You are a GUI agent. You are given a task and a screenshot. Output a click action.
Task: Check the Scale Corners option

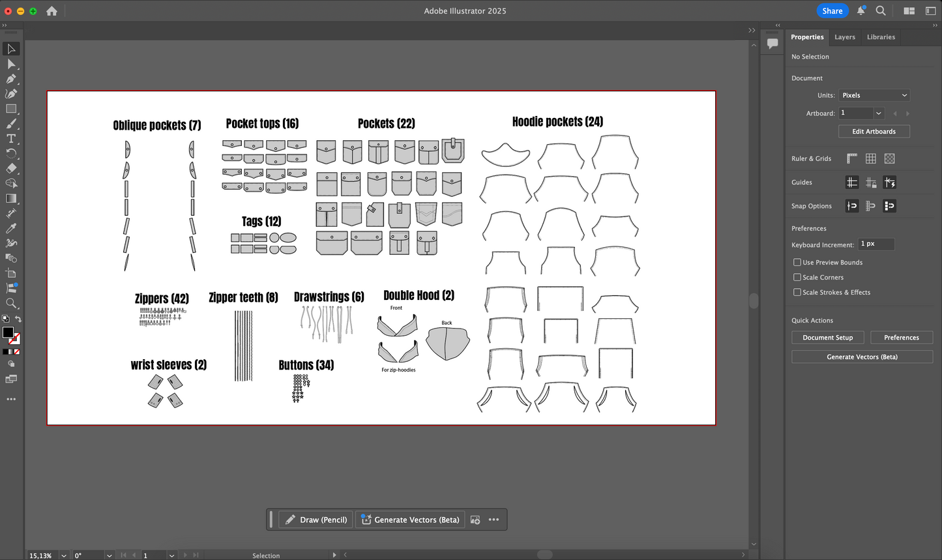click(797, 277)
